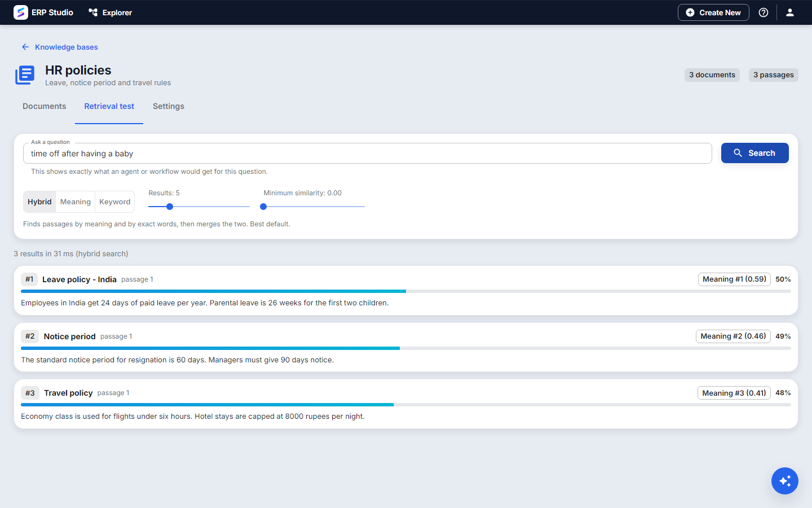Screen dimensions: 812x508
Task: Click the 49% score value
Action: pos(783,336)
